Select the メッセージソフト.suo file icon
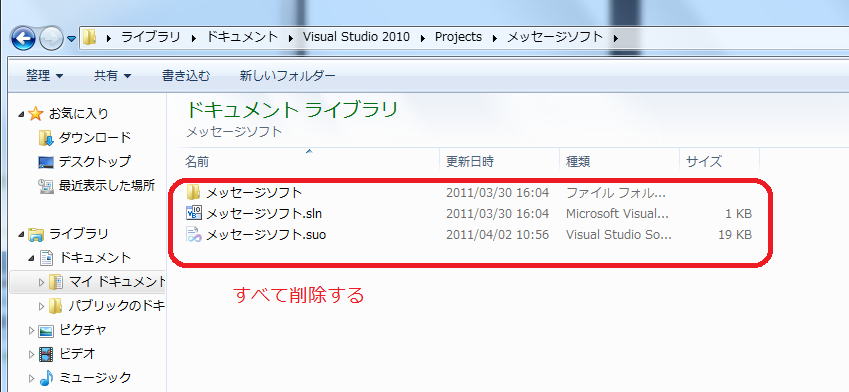 (x=193, y=234)
